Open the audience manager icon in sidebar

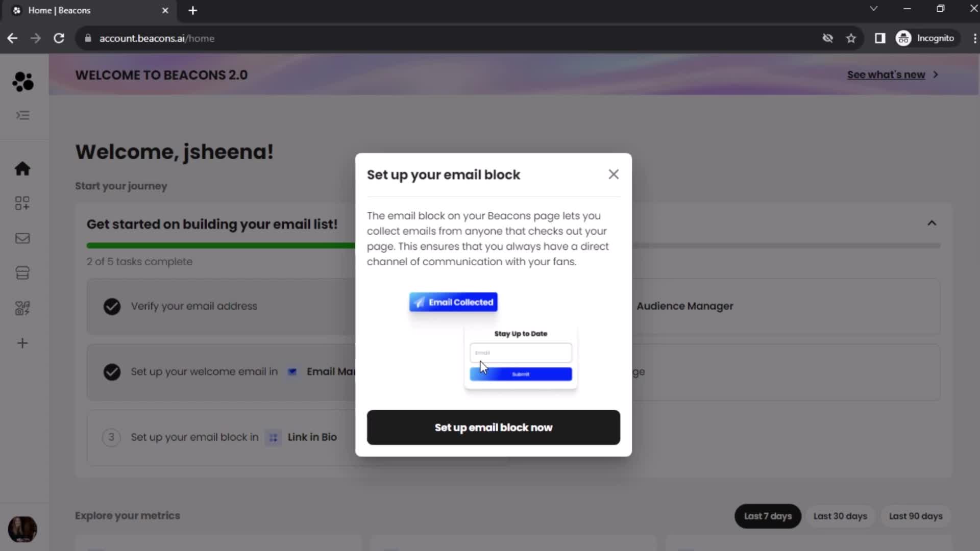22,308
